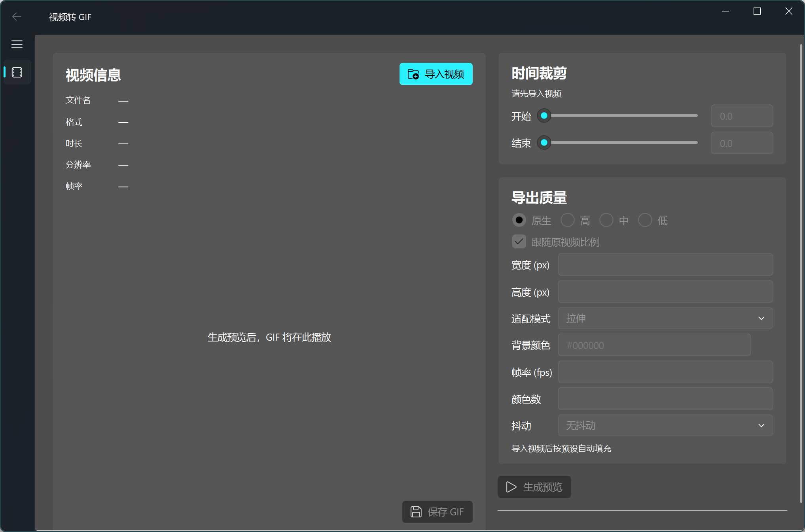
Task: Click the 请先导入视频 hint text
Action: 536,94
